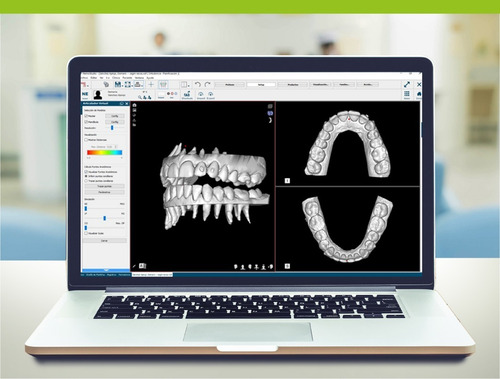The height and width of the screenshot is (379, 500).
Task: Click the patient silhouette photo icon
Action: tap(98, 95)
